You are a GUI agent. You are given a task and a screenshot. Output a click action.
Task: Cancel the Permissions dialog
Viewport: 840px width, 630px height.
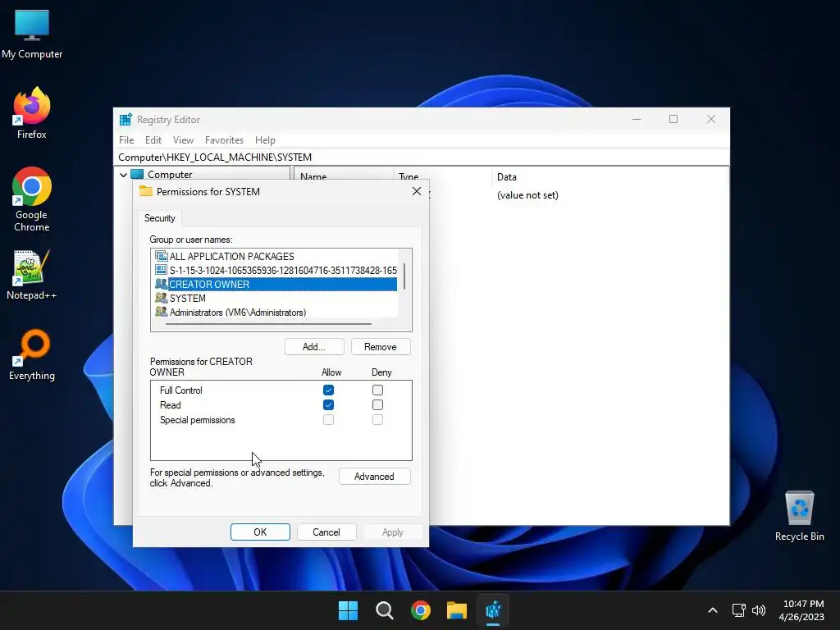(x=326, y=532)
